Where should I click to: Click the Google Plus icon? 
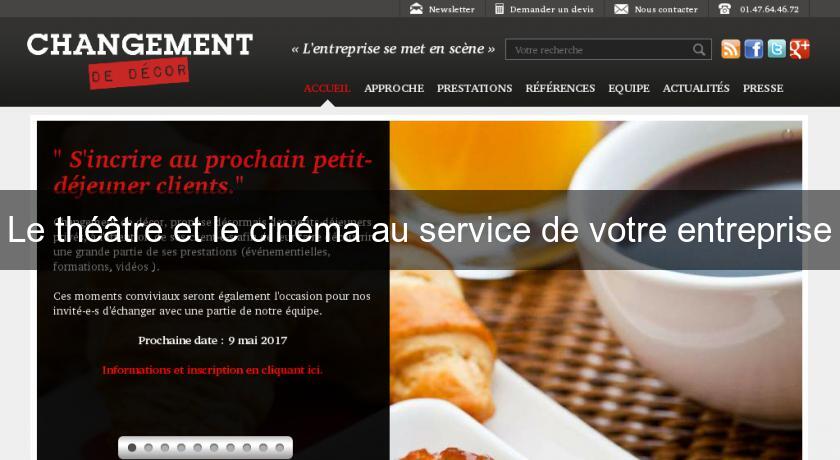[799, 49]
